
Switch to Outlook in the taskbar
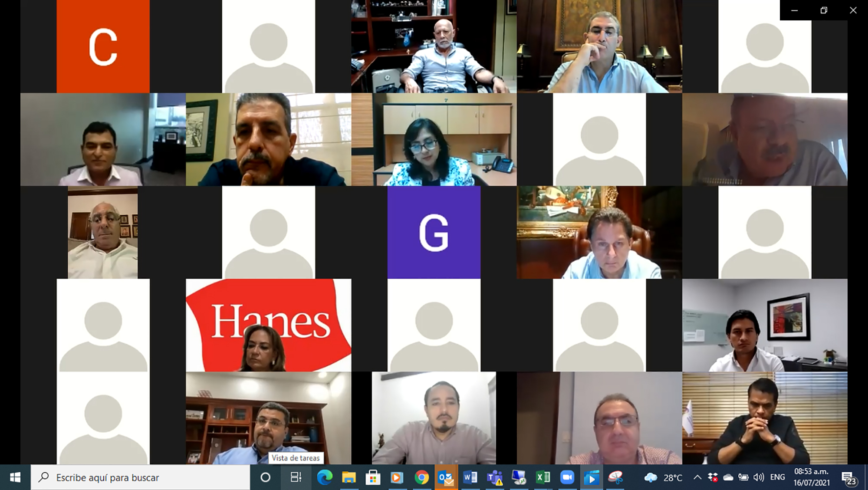point(446,477)
